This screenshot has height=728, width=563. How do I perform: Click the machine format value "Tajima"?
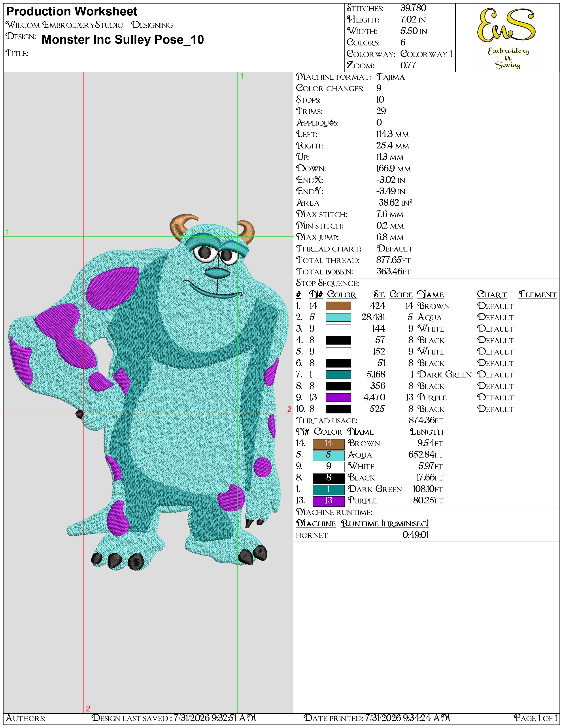(x=390, y=77)
